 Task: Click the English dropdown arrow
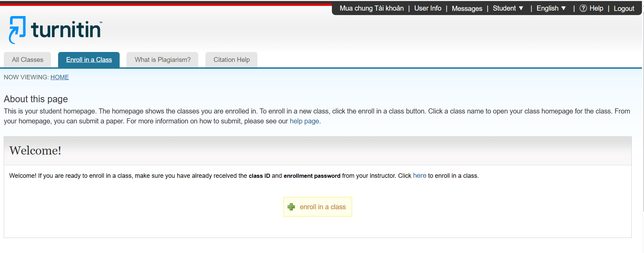coord(563,8)
